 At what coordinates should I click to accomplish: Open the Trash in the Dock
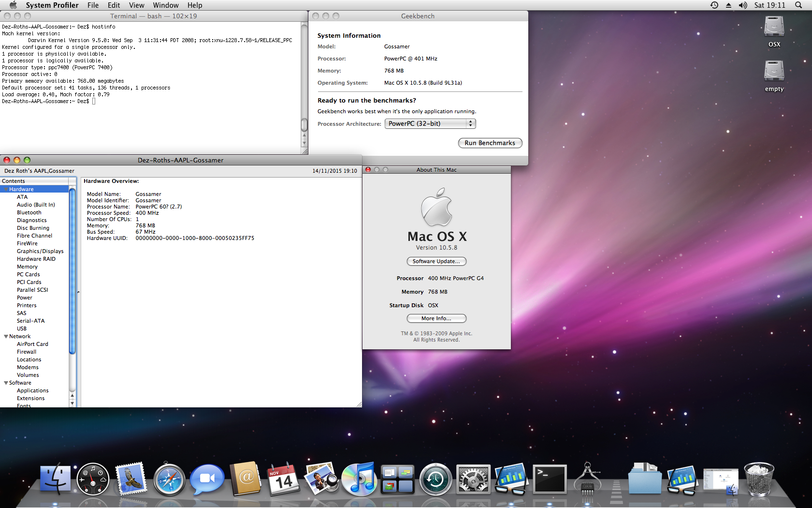759,479
